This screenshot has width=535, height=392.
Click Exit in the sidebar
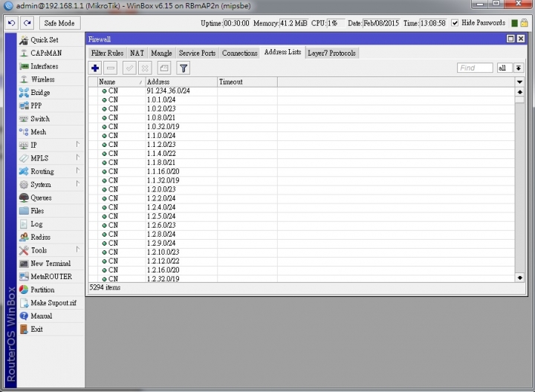(x=51, y=330)
